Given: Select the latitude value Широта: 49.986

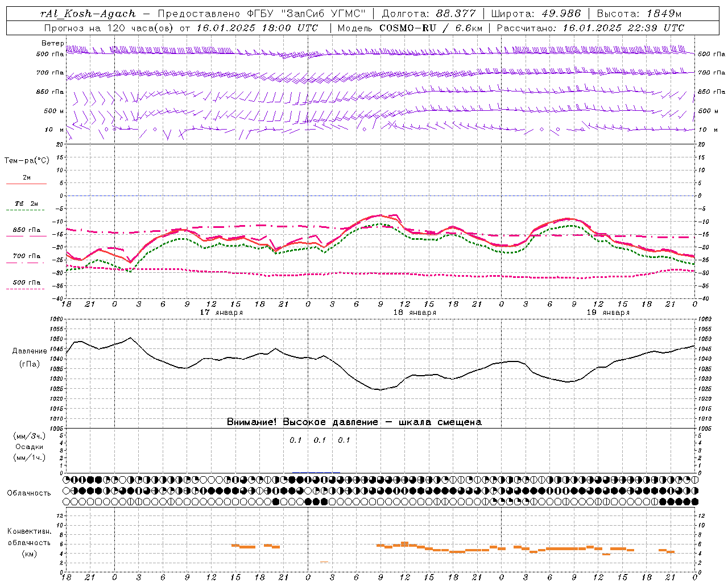Looking at the screenshot, I should pos(536,14).
